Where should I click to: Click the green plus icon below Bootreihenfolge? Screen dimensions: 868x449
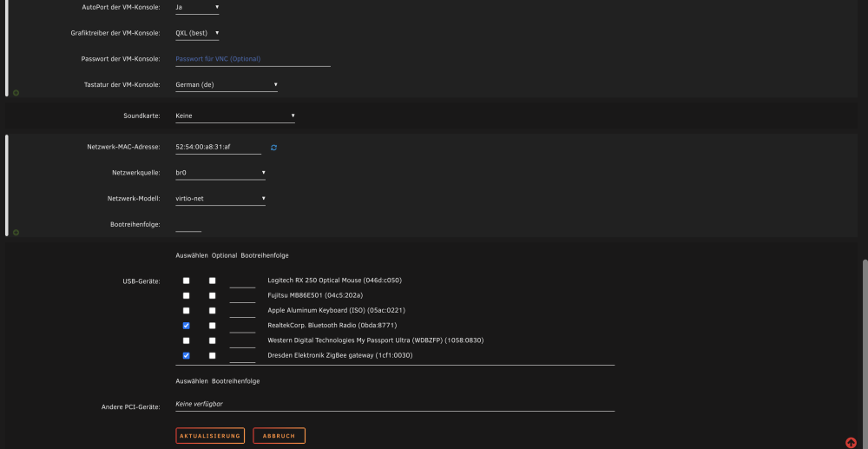[16, 233]
